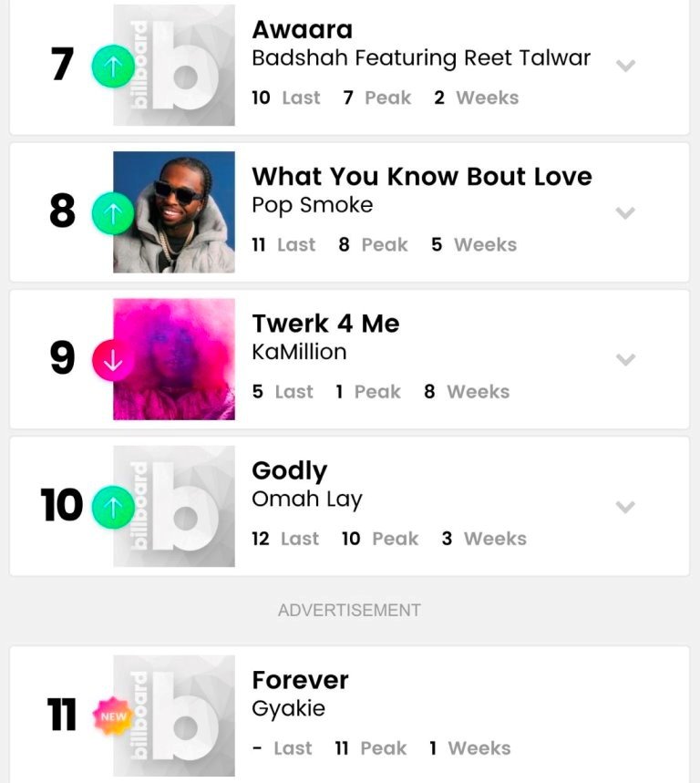This screenshot has height=783, width=700.
Task: Open the Pop Smoke artist link
Action: [312, 205]
